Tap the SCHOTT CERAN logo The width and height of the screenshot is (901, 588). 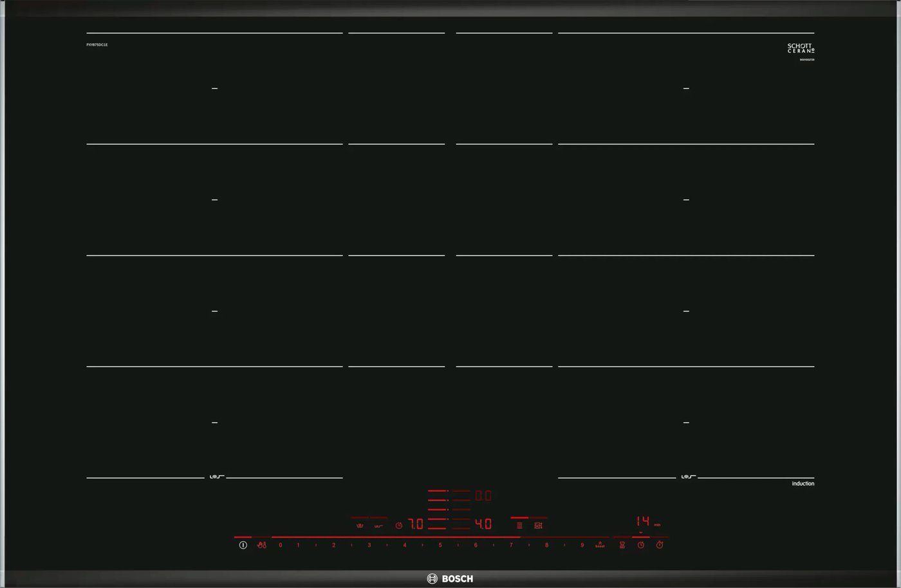pos(801,48)
